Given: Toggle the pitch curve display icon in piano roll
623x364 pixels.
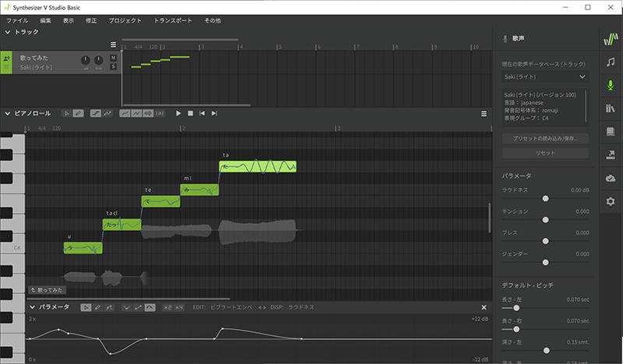Looking at the screenshot, I should click(x=107, y=114).
